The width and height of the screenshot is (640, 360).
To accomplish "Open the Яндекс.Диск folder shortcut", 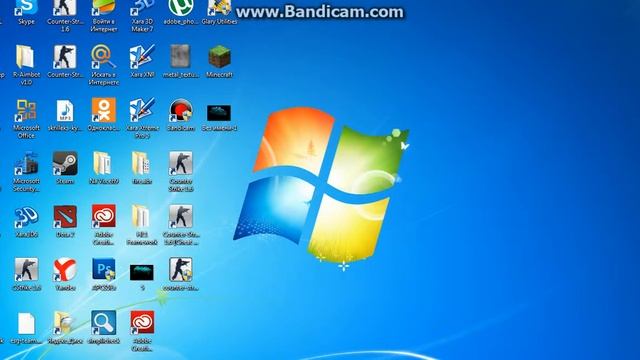I will click(65, 328).
